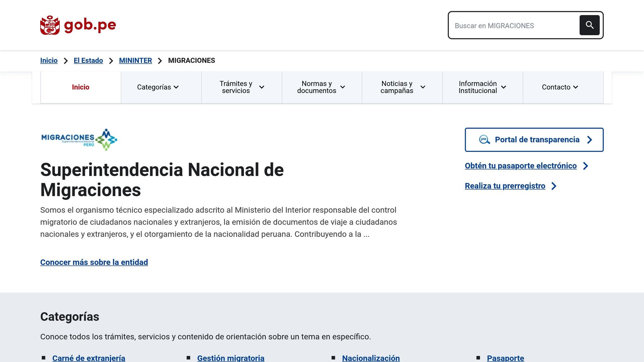
Task: Follow the Nacionalización category link
Action: [x=371, y=358]
